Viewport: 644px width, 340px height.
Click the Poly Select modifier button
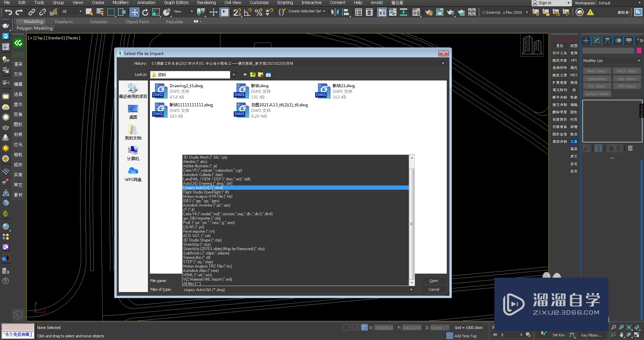[x=627, y=79]
